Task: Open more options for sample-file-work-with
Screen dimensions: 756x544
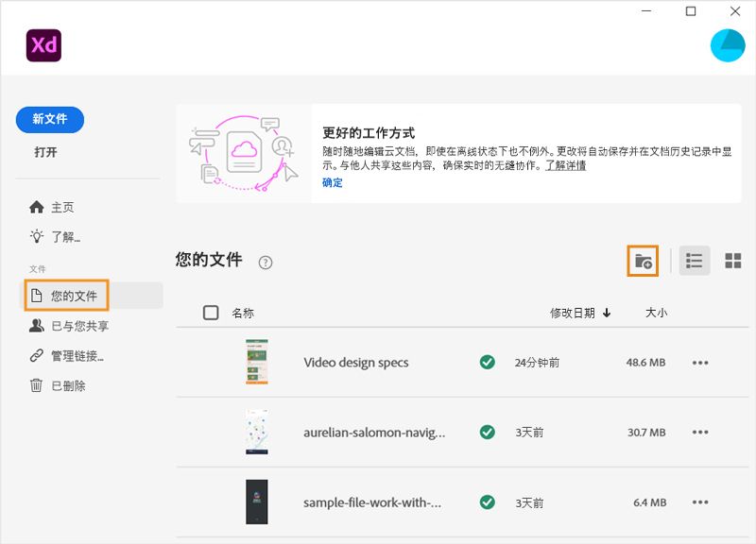Action: pos(700,502)
